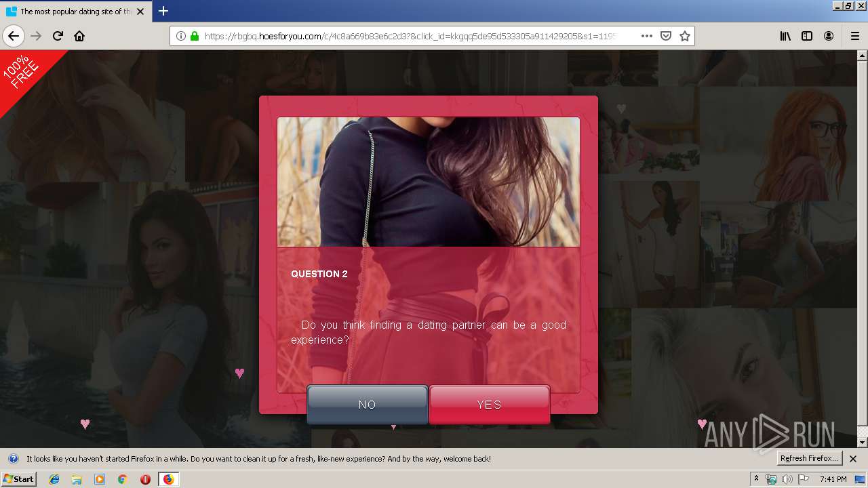This screenshot has width=868, height=488.
Task: Show site information icon in address bar
Action: tap(181, 36)
